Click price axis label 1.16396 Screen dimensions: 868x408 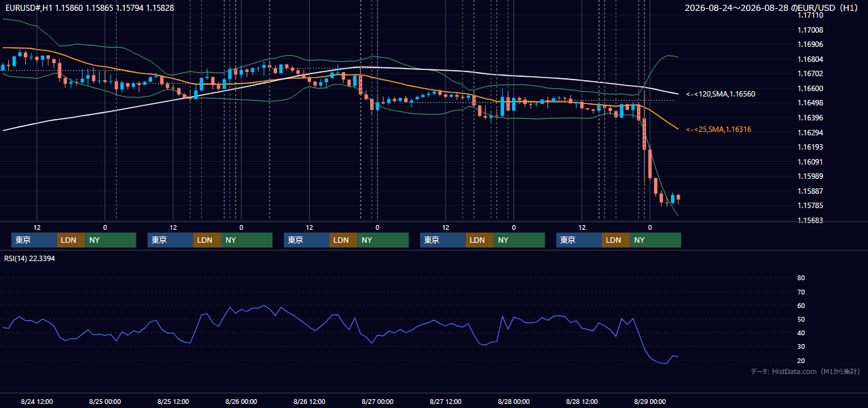(x=810, y=118)
